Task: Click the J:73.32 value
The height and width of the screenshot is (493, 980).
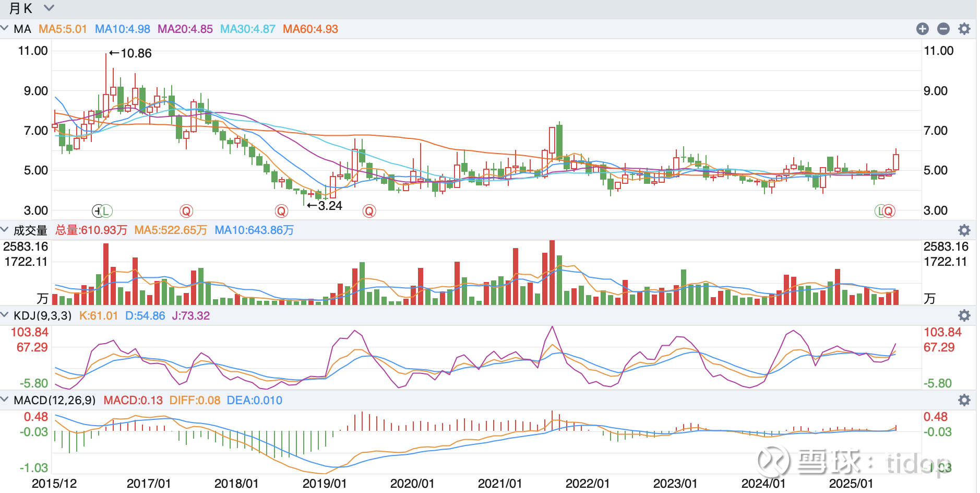Action: pyautogui.click(x=191, y=315)
